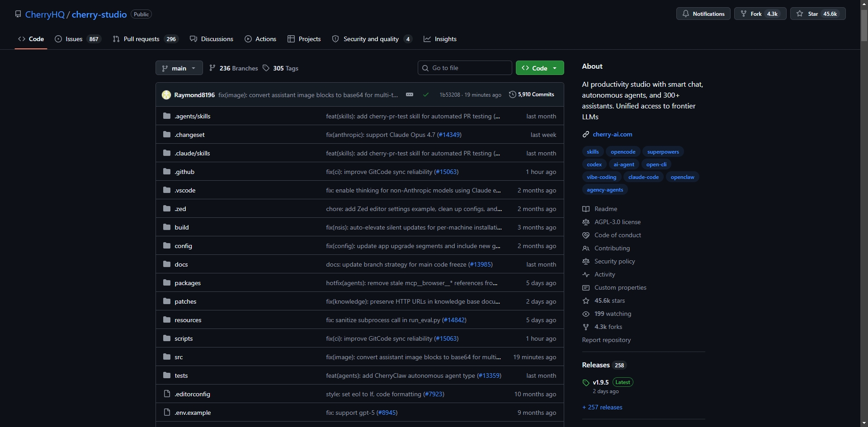Screen dimensions: 868x427
Task: Click the star icon next to 45.6k stars
Action: (586, 300)
